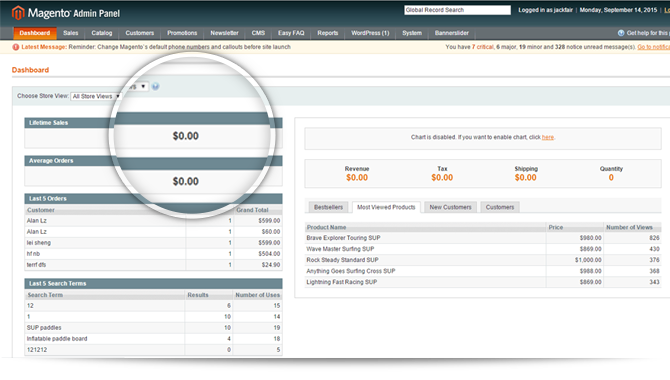The width and height of the screenshot is (670, 380).
Task: Open the hf nb order row
Action: coord(153,254)
